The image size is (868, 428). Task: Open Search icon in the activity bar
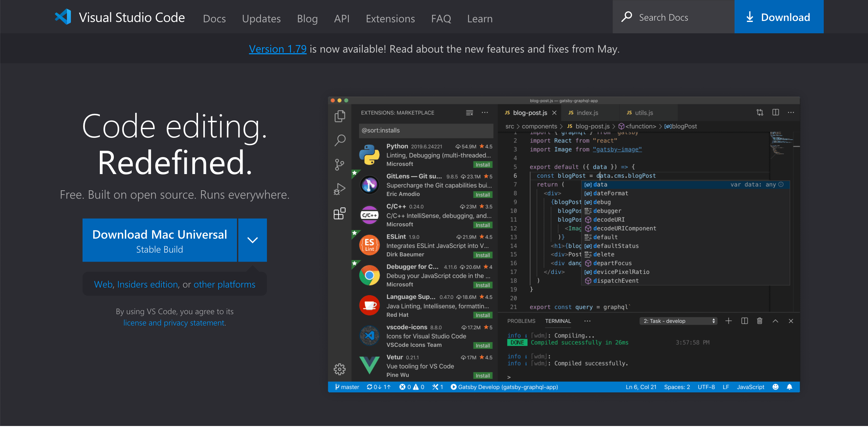(340, 140)
